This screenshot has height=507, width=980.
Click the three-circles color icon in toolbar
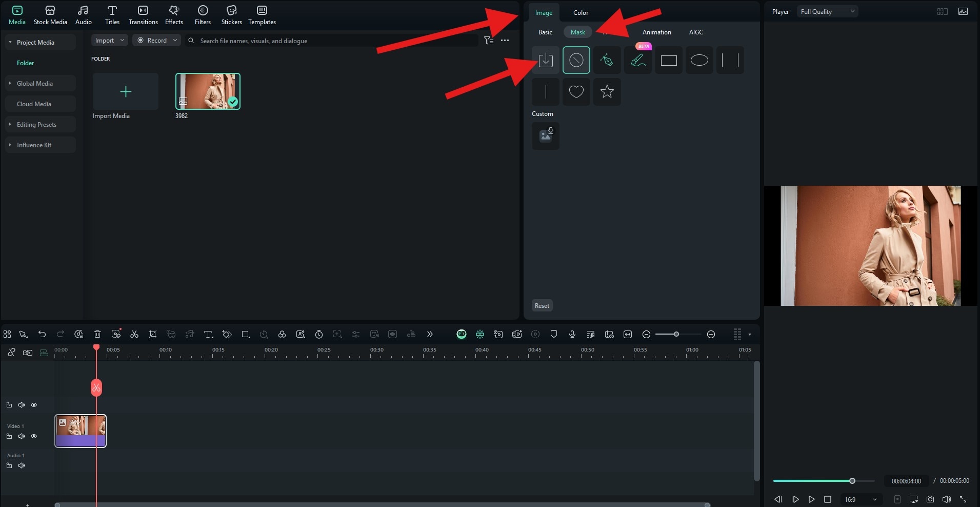(x=282, y=334)
